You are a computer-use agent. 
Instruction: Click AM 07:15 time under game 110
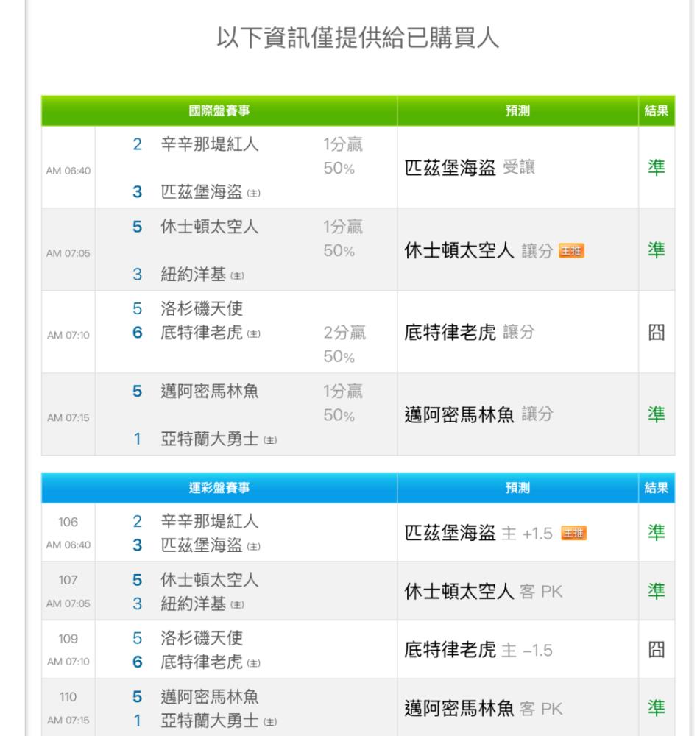click(x=68, y=720)
